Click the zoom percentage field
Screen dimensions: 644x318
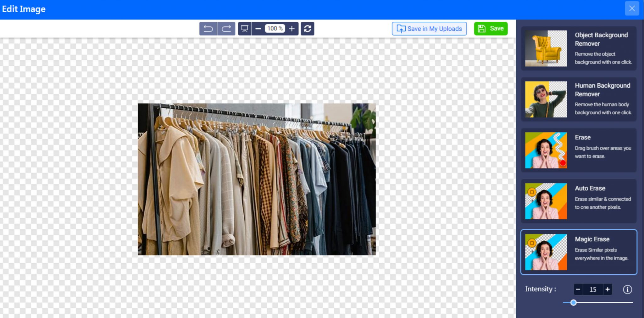point(275,29)
